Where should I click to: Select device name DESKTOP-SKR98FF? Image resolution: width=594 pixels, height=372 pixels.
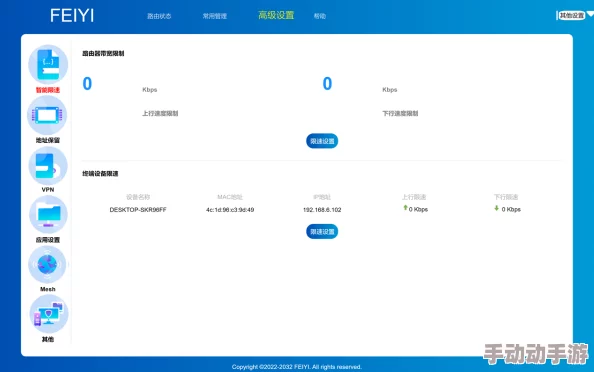click(138, 209)
